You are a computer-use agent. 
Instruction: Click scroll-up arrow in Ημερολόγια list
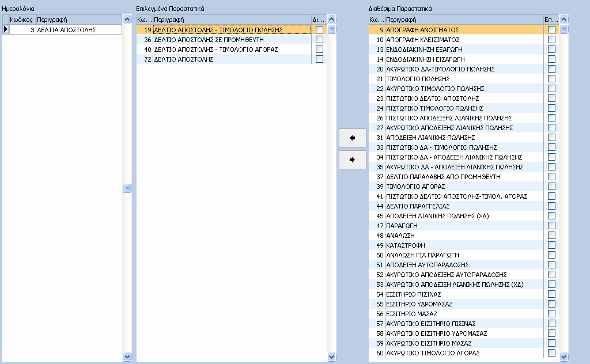(x=127, y=19)
